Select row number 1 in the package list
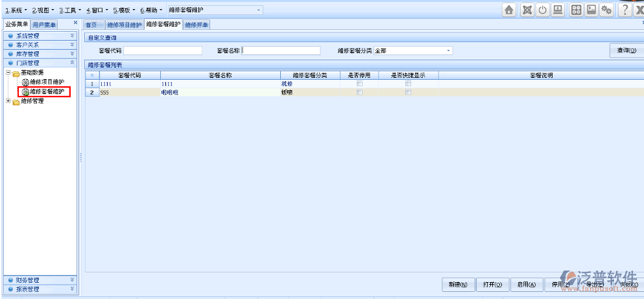The width and height of the screenshot is (644, 299). [92, 84]
